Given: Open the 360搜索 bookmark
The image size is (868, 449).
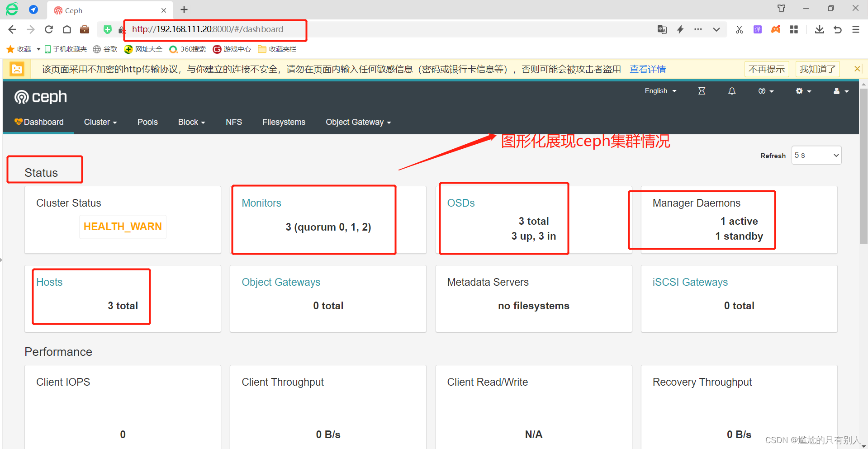Looking at the screenshot, I should tap(187, 49).
